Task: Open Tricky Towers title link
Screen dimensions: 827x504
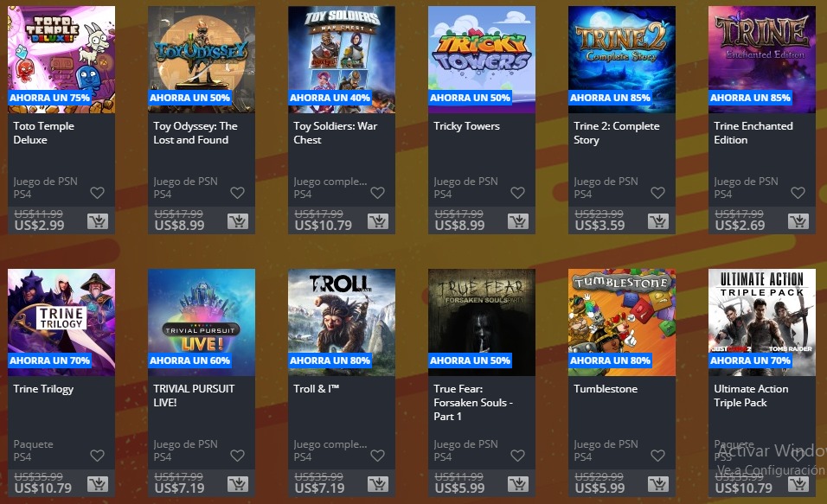Action: pos(466,126)
